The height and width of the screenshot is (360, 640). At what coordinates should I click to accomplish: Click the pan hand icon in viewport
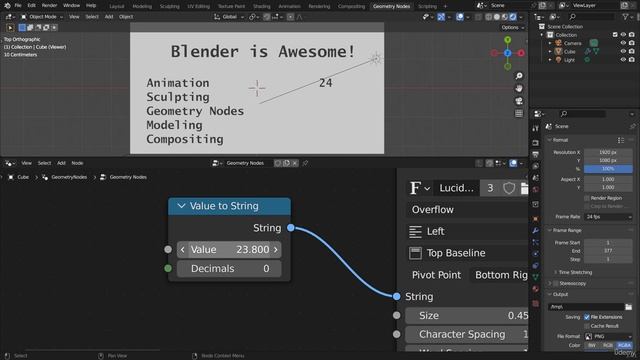(519, 89)
